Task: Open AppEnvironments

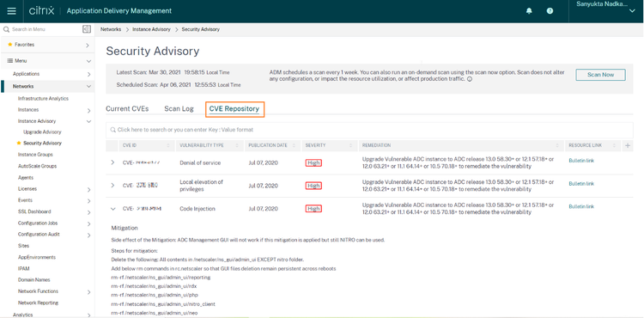Action: pyautogui.click(x=37, y=257)
